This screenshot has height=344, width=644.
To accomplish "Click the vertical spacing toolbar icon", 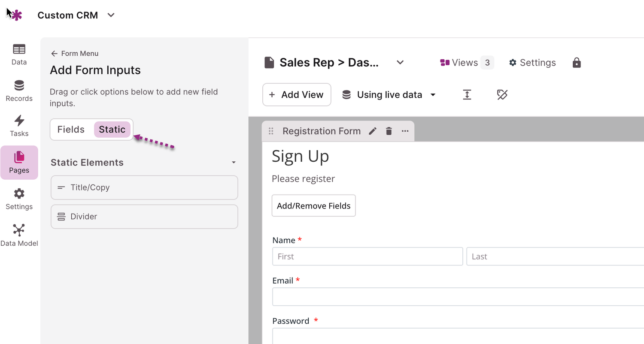I will coord(467,95).
